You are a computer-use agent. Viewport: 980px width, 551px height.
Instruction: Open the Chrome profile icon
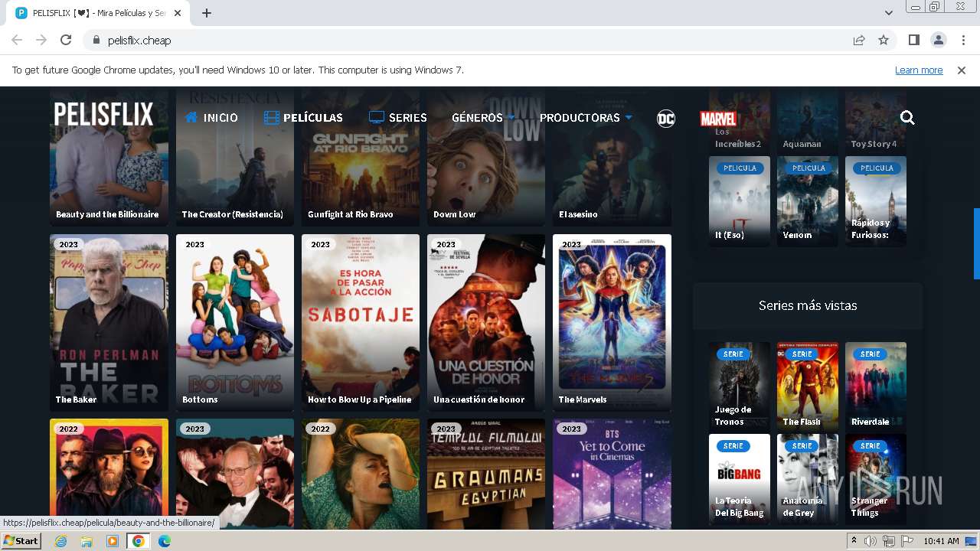(x=938, y=40)
